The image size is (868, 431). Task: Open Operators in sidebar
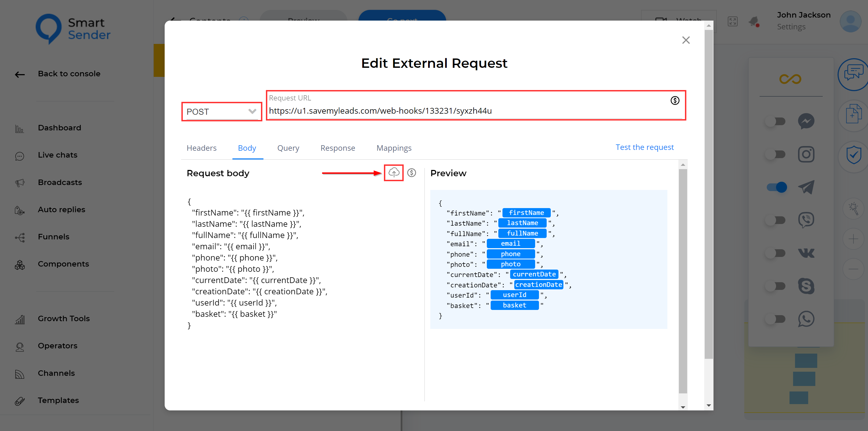(x=57, y=346)
